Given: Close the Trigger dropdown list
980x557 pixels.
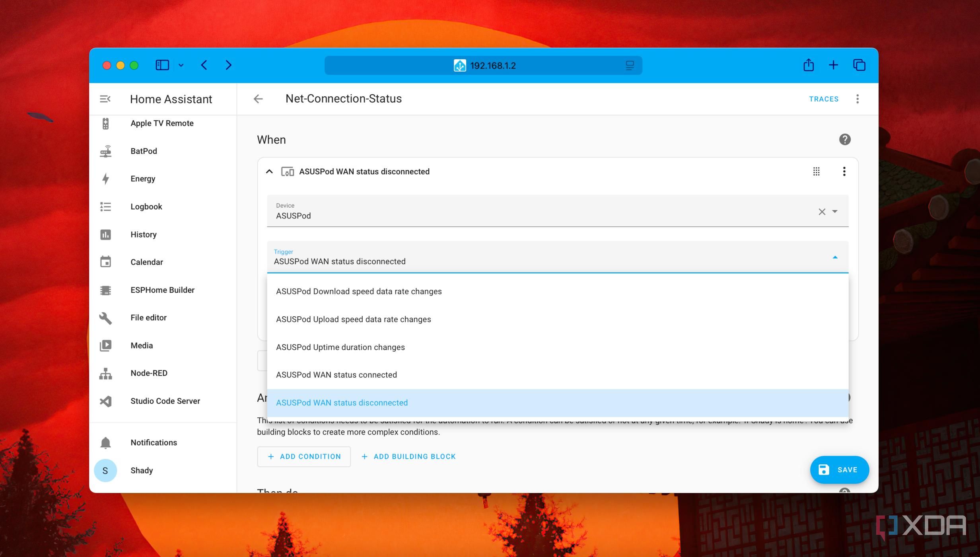Looking at the screenshot, I should [x=835, y=257].
